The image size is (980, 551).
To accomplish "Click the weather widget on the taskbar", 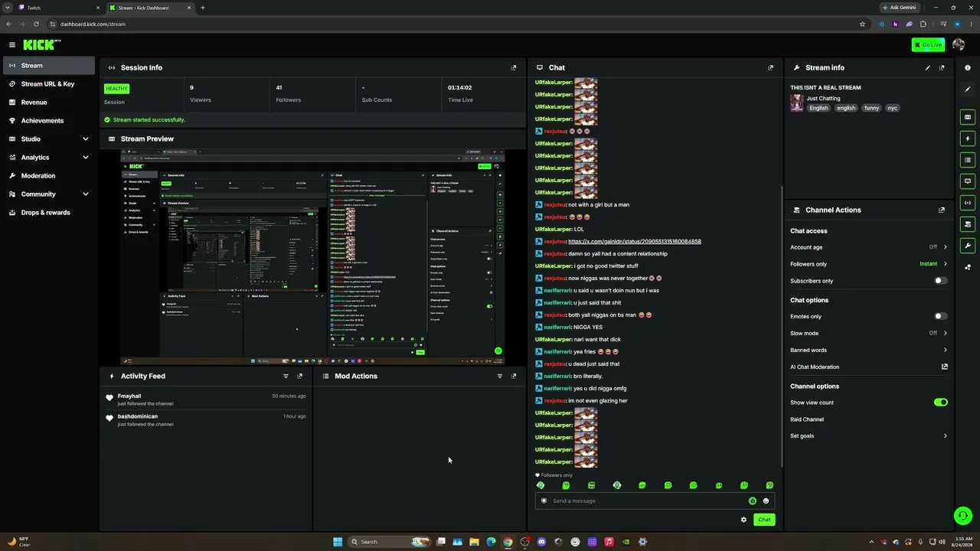I will 19,542.
